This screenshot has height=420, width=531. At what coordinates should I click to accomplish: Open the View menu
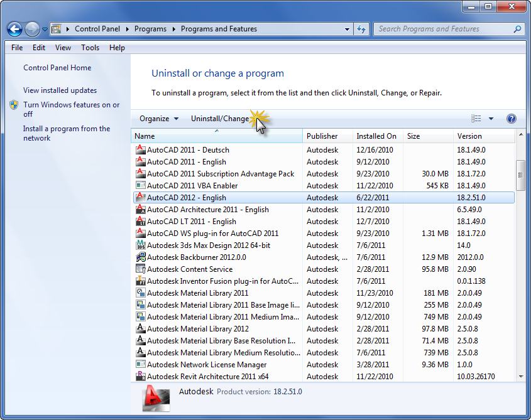tap(63, 48)
